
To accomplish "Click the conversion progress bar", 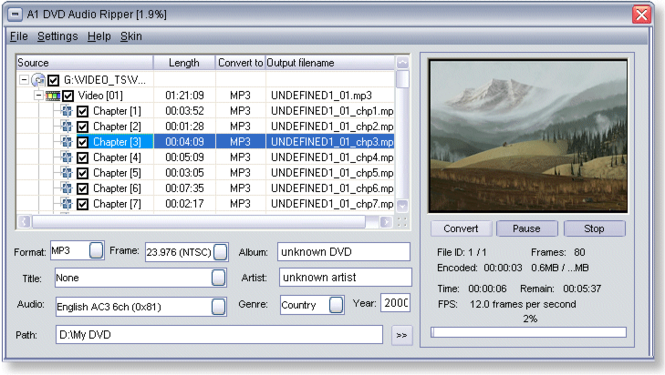I will (528, 333).
